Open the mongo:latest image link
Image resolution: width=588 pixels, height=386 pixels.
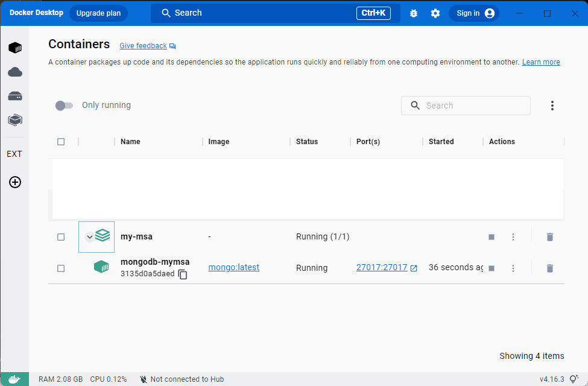(x=233, y=267)
